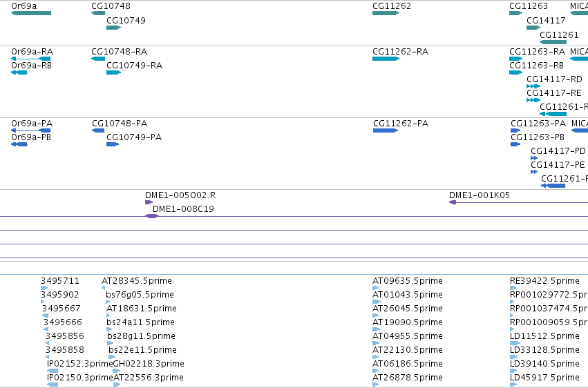Click the CG14117-PE protein label
588x388 pixels.
(558, 165)
